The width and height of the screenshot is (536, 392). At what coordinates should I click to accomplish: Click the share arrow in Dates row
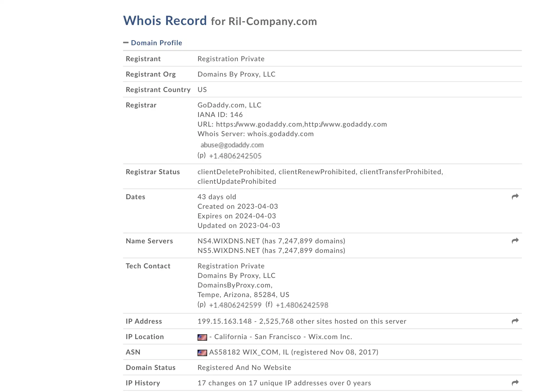(x=515, y=197)
